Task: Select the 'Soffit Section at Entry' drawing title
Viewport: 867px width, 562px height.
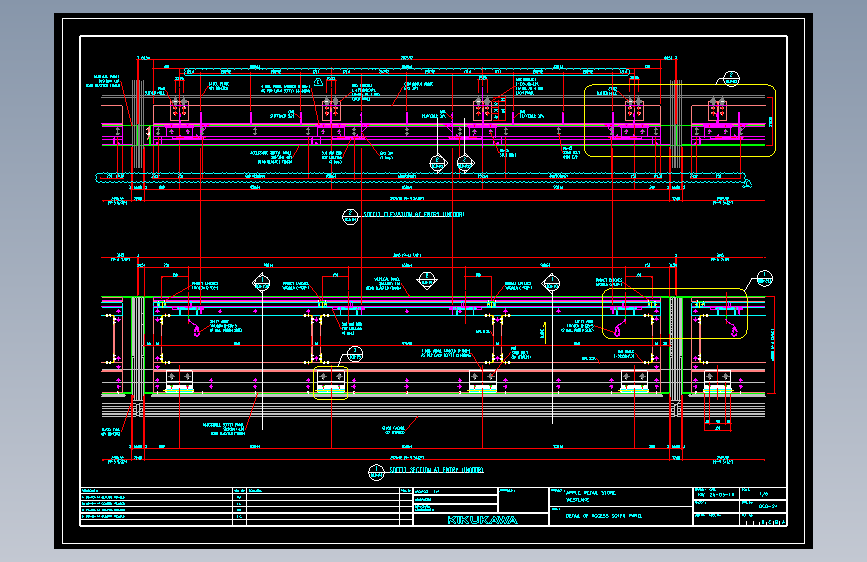Action: click(436, 470)
